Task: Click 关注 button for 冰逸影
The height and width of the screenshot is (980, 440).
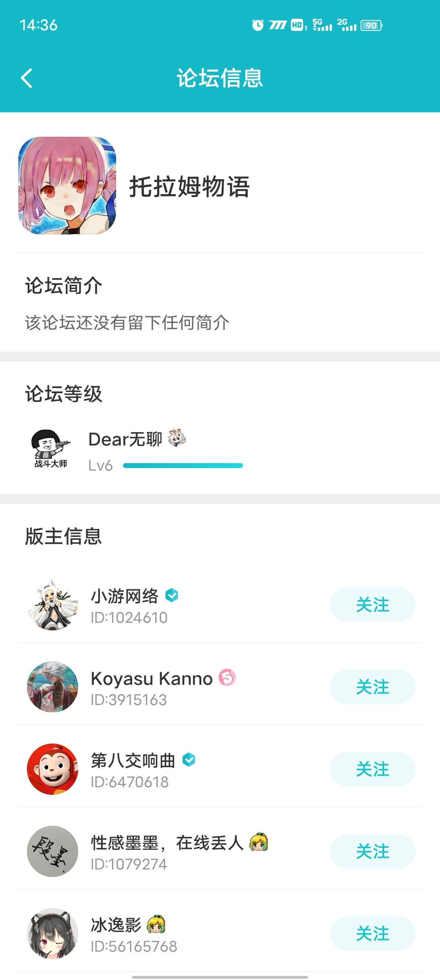Action: coord(372,934)
